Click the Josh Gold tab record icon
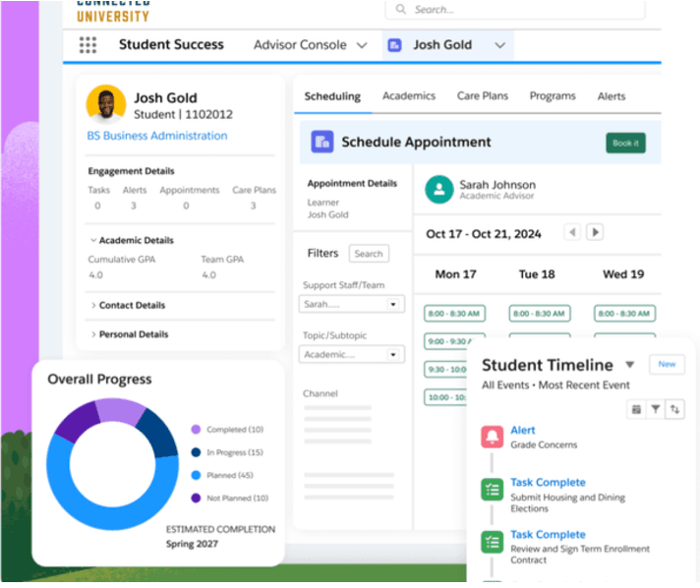This screenshot has width=700, height=588. (x=394, y=45)
